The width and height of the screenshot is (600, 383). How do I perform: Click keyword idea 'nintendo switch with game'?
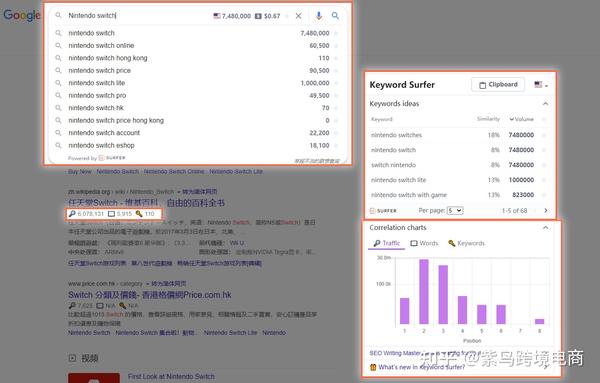[409, 195]
